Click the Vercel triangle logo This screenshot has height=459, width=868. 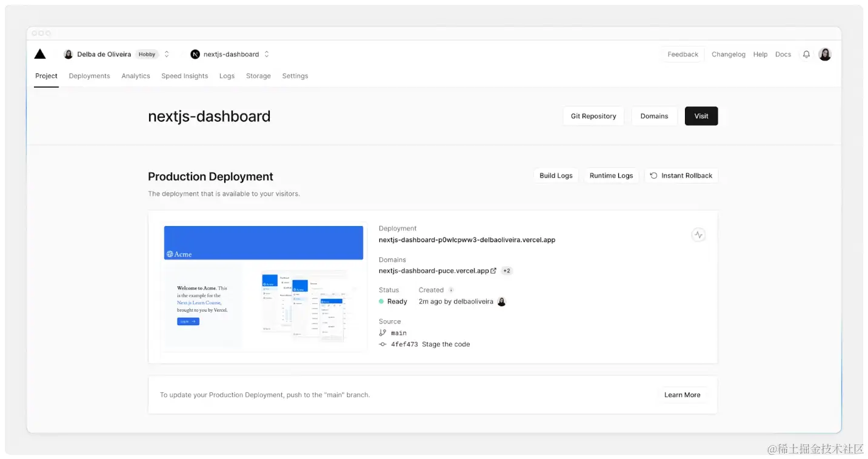tap(40, 54)
